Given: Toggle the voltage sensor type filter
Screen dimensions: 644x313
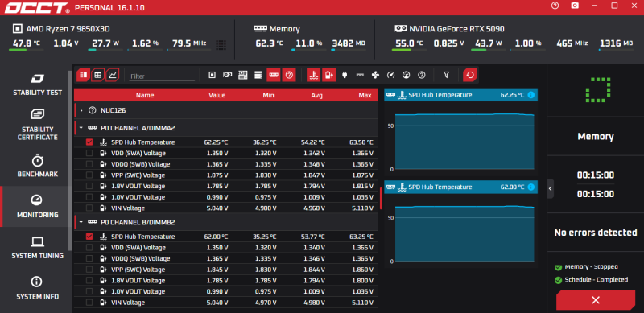Looking at the screenshot, I should pos(329,75).
